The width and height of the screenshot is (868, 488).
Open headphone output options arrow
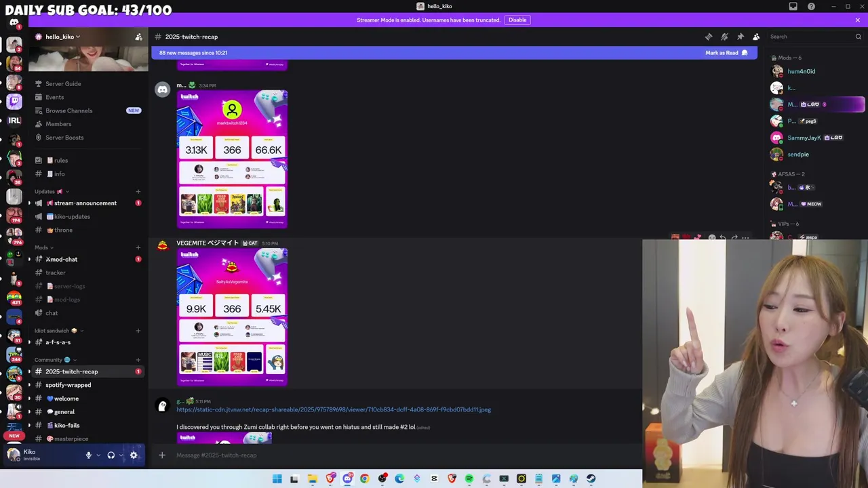click(x=121, y=455)
